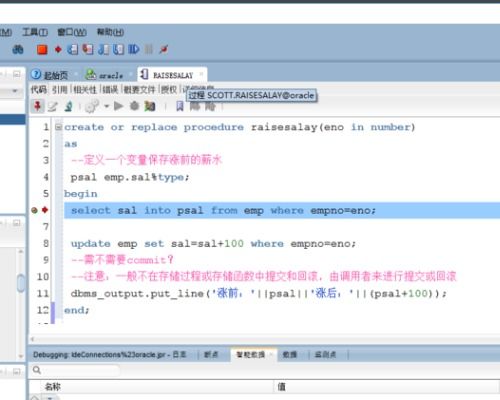The height and width of the screenshot is (400, 500).
Task: Click the 'psal emp.sal%type;' declaration line
Action: [130, 177]
